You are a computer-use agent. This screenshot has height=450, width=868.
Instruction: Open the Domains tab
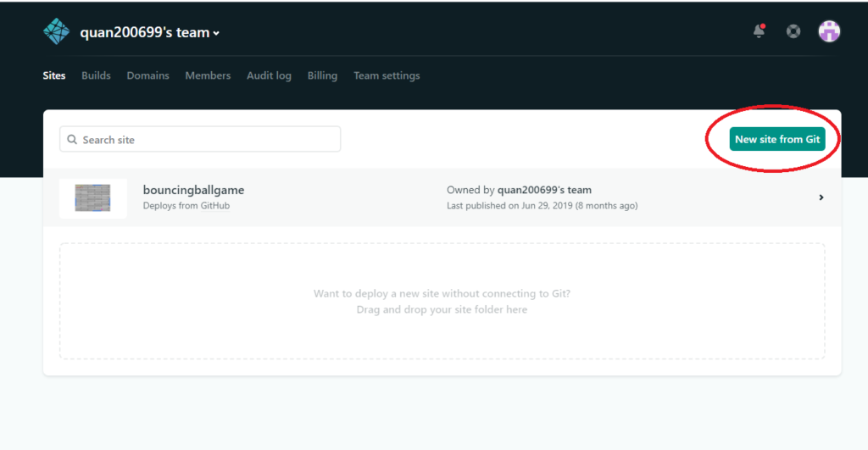[147, 75]
